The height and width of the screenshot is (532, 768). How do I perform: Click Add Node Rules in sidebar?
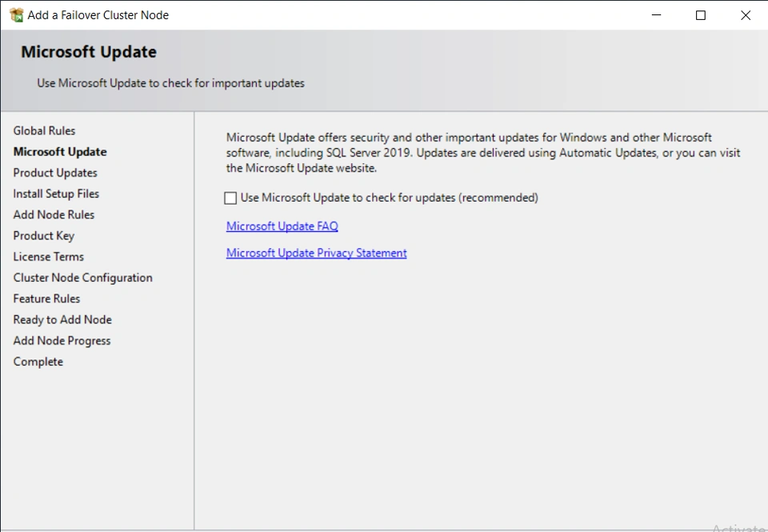(x=54, y=214)
